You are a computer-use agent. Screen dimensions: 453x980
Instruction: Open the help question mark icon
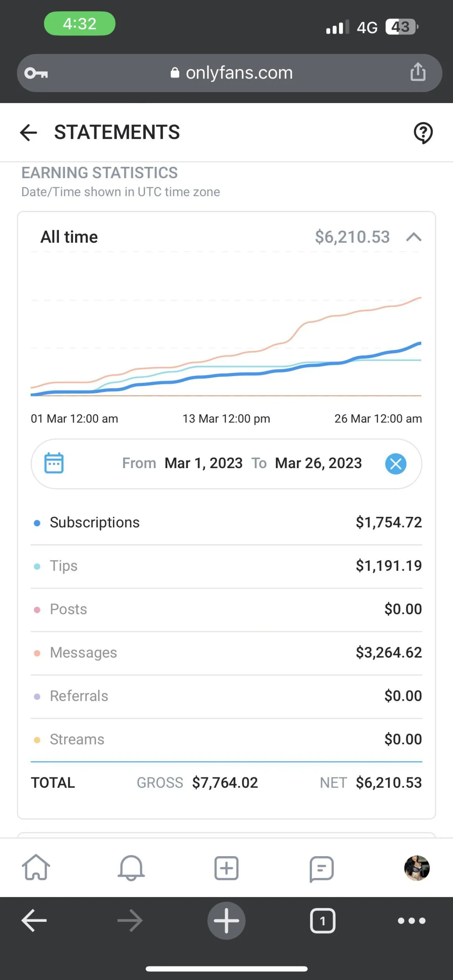423,133
